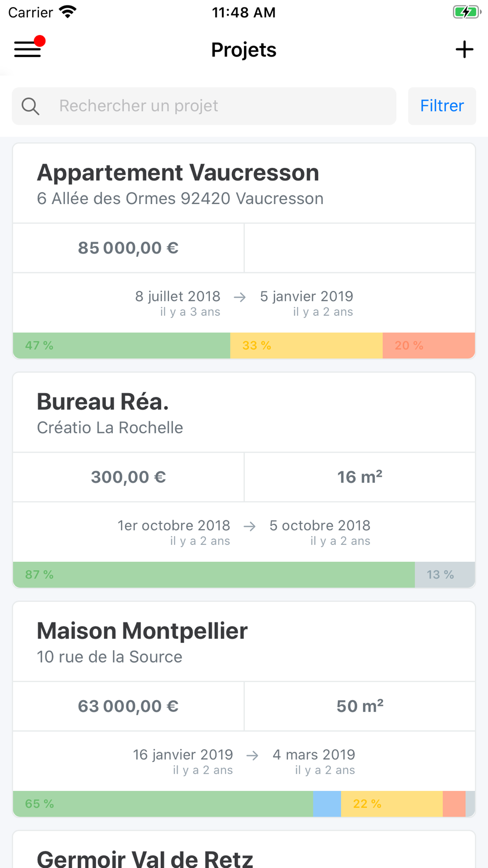Tap the Wi-Fi status icon
Image resolution: width=488 pixels, height=868 pixels.
[68, 12]
